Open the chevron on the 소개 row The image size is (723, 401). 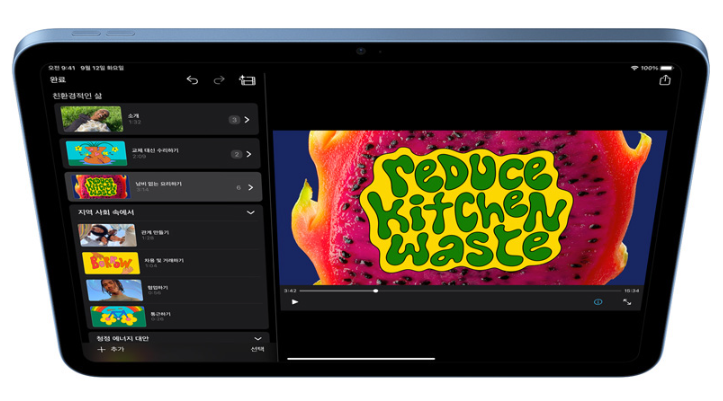coord(247,120)
